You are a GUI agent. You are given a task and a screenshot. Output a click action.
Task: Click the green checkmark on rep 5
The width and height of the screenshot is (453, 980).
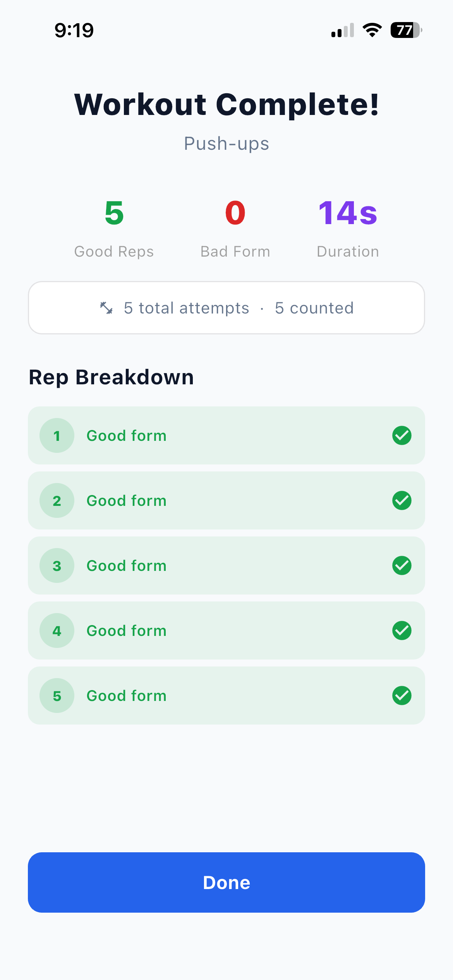click(x=402, y=696)
